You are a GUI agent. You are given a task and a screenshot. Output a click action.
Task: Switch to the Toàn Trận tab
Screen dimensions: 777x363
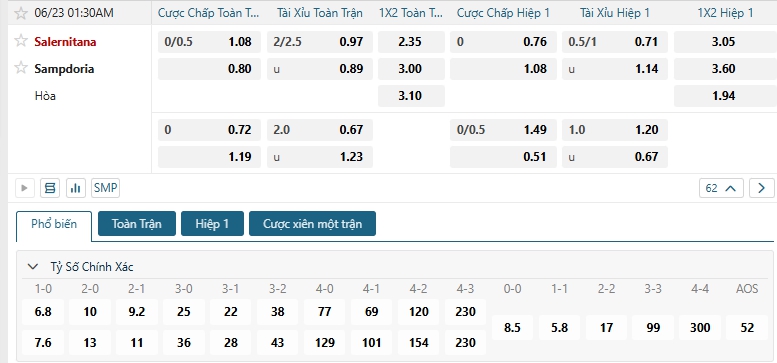pyautogui.click(x=137, y=223)
